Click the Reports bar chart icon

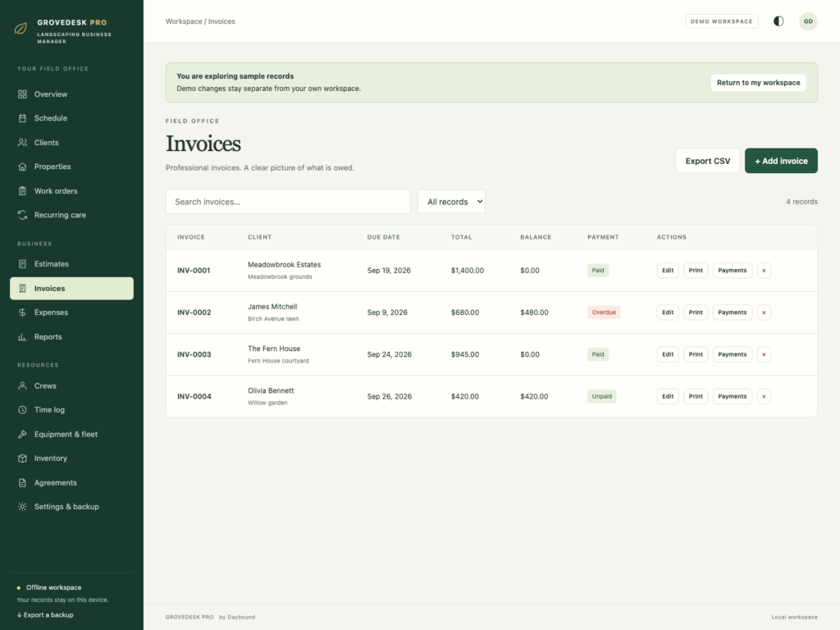coord(22,337)
